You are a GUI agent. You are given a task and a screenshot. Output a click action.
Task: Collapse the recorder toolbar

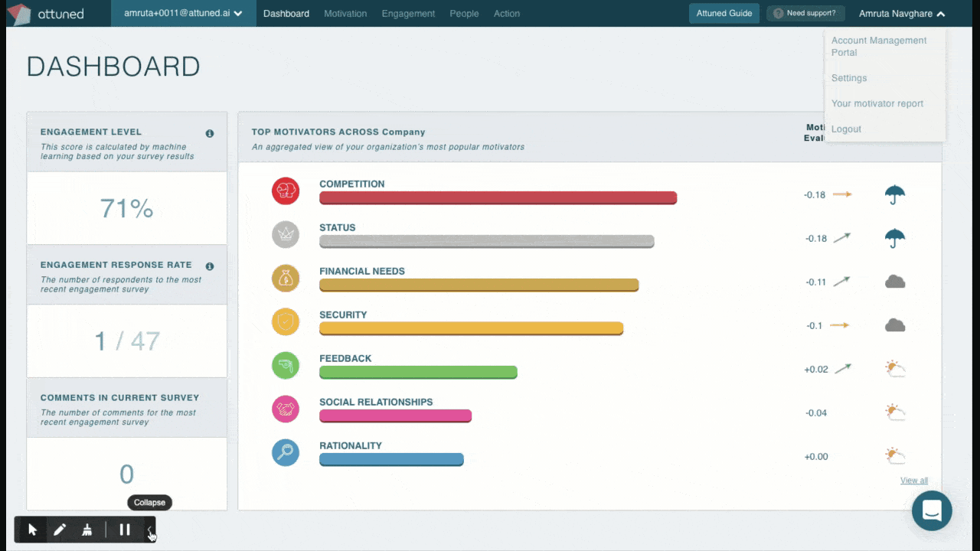tap(150, 530)
